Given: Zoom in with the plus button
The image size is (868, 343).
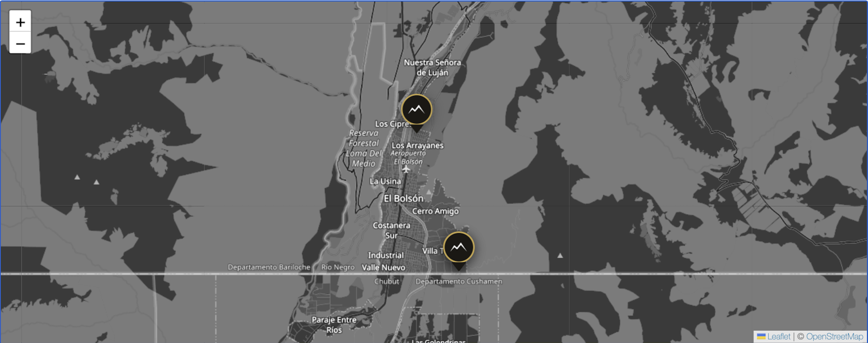Looking at the screenshot, I should [20, 22].
